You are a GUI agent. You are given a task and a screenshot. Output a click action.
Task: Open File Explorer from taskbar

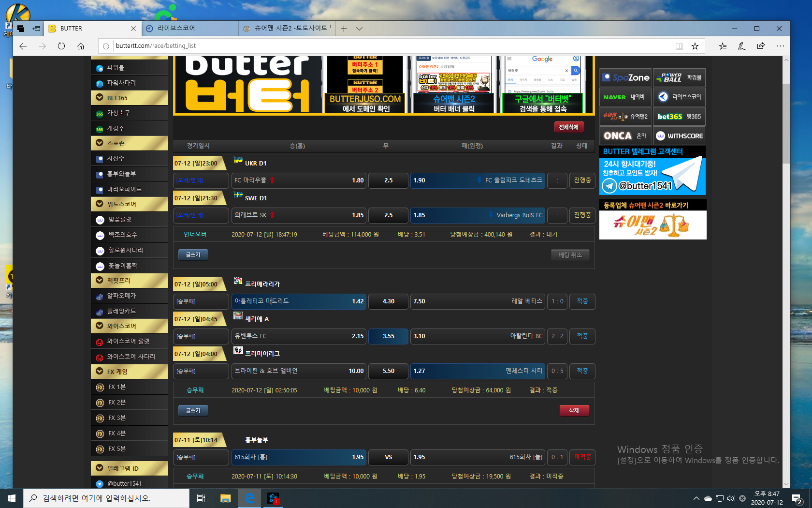(225, 498)
